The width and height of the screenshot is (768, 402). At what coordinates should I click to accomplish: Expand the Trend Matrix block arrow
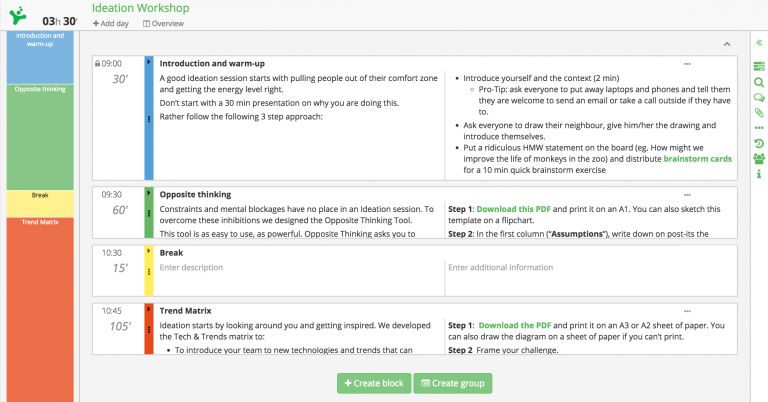coord(148,309)
